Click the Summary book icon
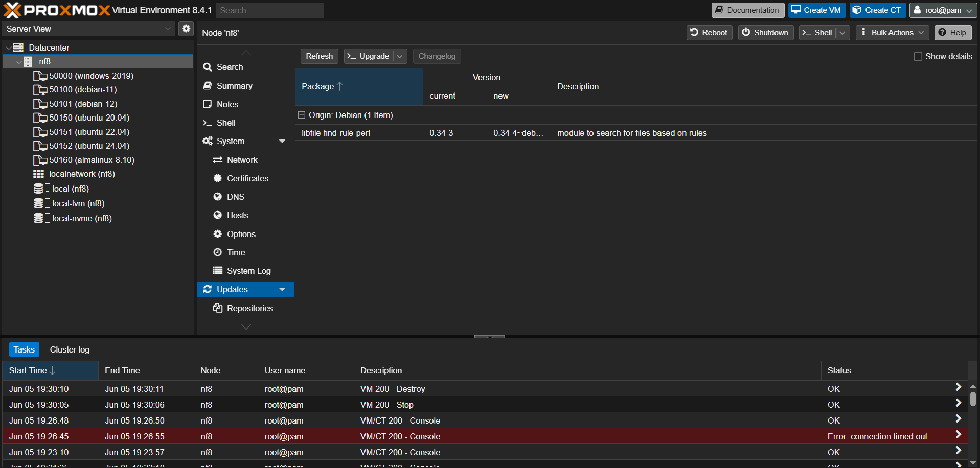Screen dimensions: 980x468 (x=207, y=86)
